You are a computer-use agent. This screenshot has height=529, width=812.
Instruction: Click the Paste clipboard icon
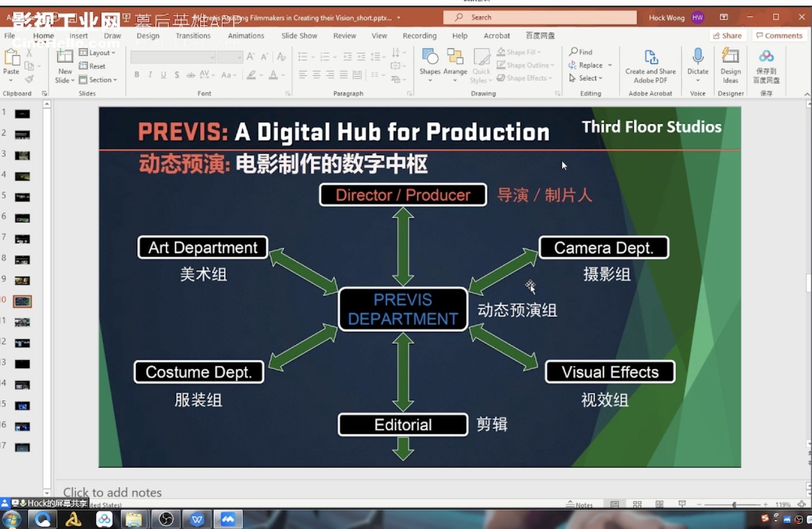(x=11, y=57)
